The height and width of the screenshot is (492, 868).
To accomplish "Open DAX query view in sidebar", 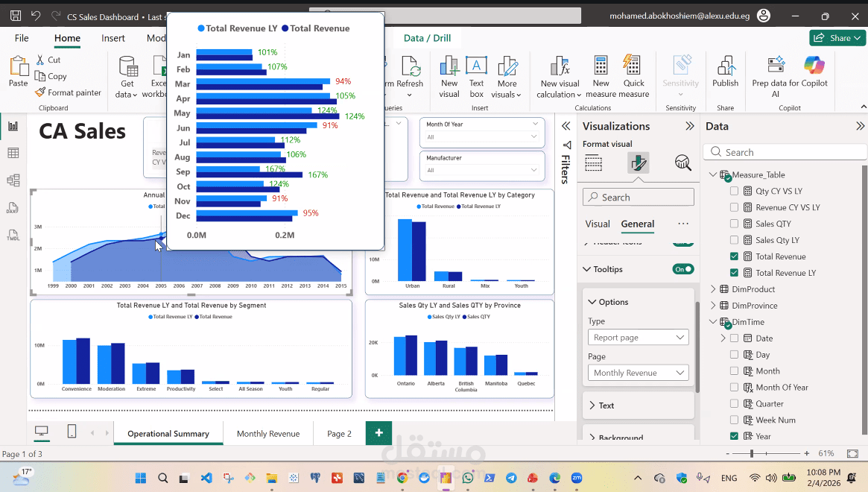I will [x=13, y=208].
